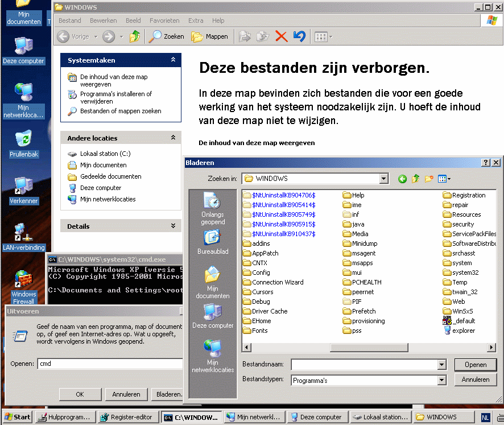The image size is (504, 425).
Task: Click OK in the Uitvoeren dialog
Action: point(80,394)
